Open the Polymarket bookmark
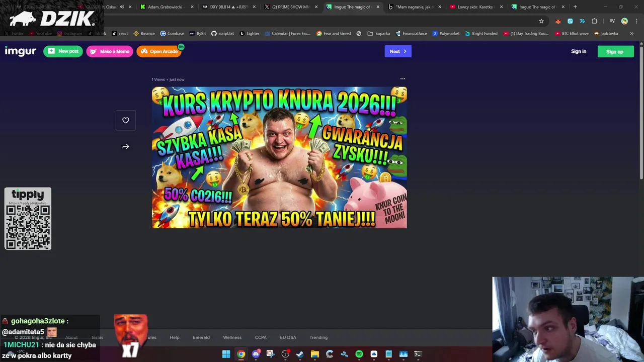Screen dimensions: 644x362 pyautogui.click(x=446, y=34)
